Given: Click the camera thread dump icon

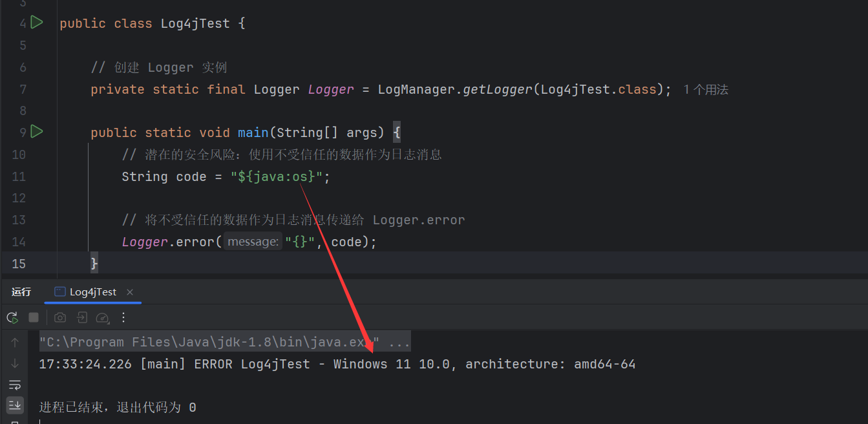Looking at the screenshot, I should click(x=60, y=317).
